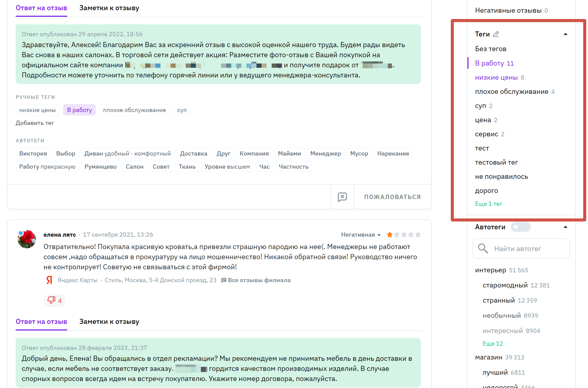Click the speech bubble icon by Все отзывы филиала
Image resolution: width=588 pixels, height=388 pixels.
point(223,280)
